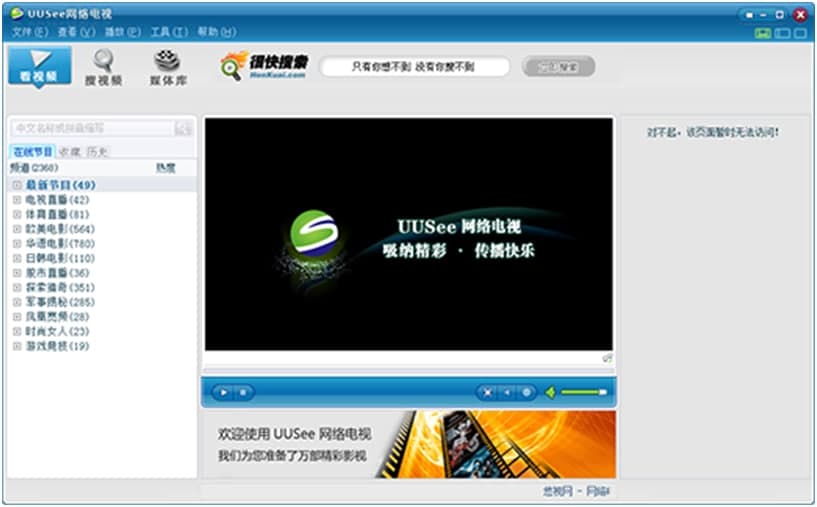Viewport: 817px width, 507px height.
Task: Switch to the 收藏 favorites tab
Action: [69, 152]
